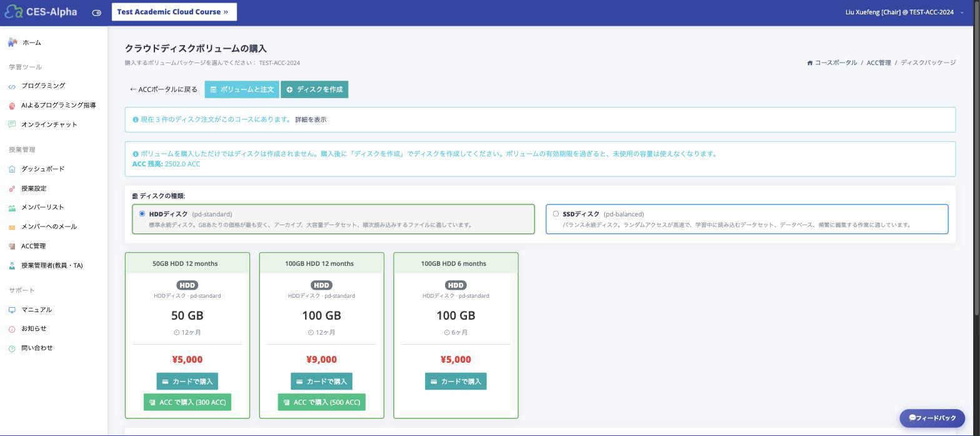Click カードで購入 for 50GB HDD 12 months
The height and width of the screenshot is (436, 980).
[x=187, y=381]
